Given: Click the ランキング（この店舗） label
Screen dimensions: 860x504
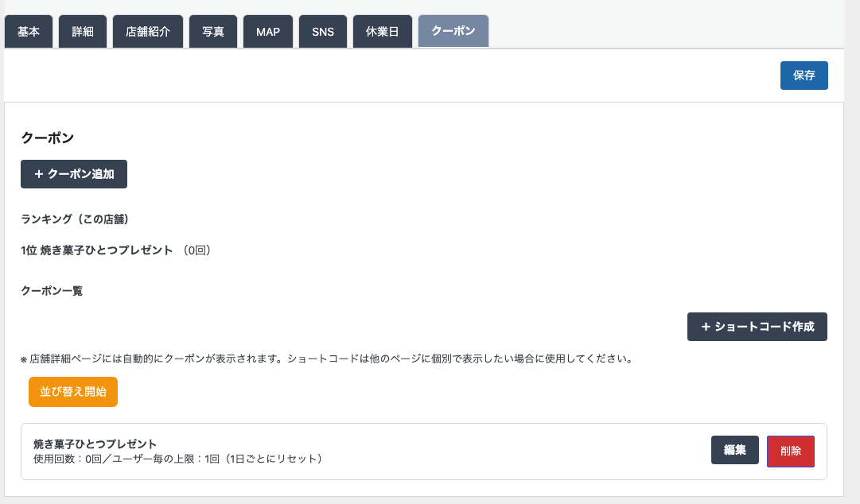Looking at the screenshot, I should (75, 219).
